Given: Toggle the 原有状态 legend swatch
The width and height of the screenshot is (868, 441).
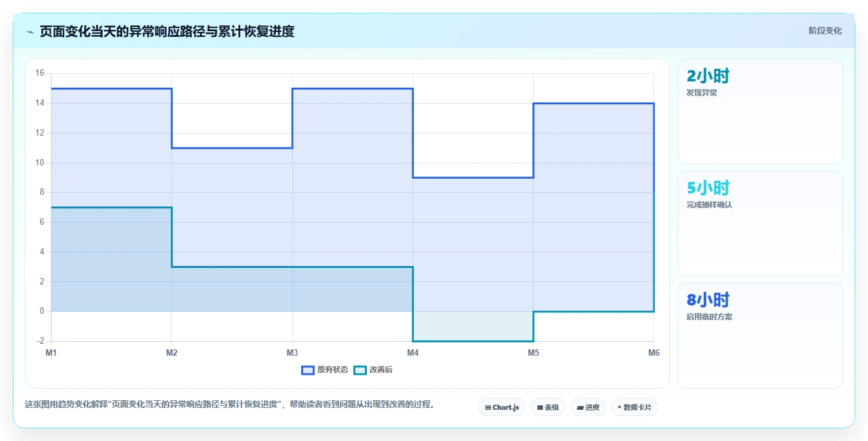Looking at the screenshot, I should pos(308,370).
